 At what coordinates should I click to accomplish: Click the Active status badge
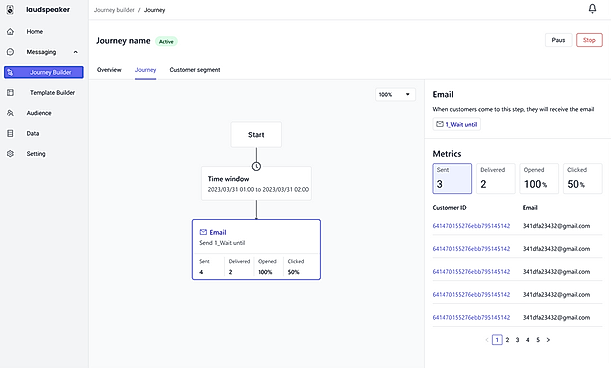point(166,41)
